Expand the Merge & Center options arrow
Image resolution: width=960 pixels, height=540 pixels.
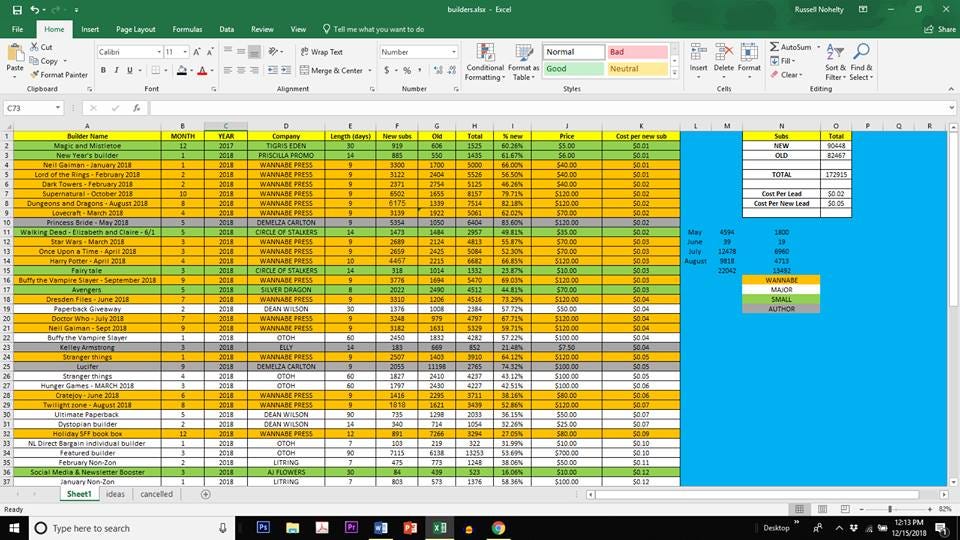[x=370, y=71]
